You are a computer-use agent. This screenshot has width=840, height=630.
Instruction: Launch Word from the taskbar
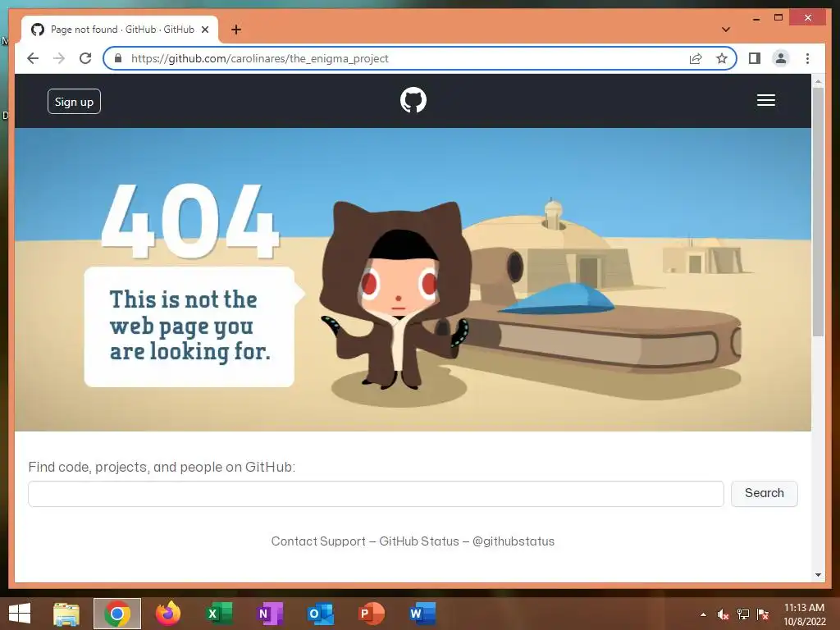tap(422, 614)
